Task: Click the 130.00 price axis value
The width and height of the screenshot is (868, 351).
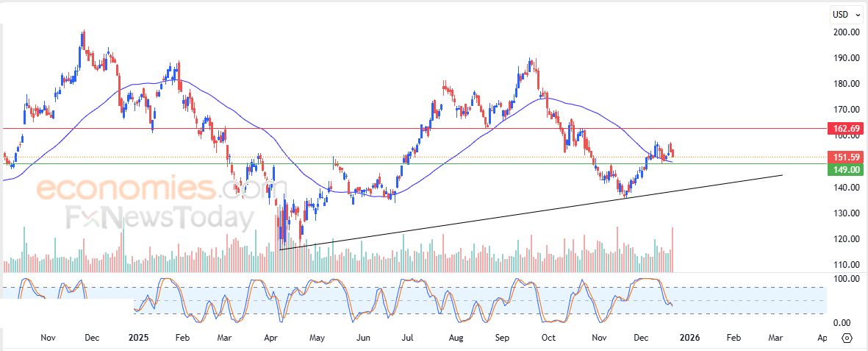Action: (847, 213)
